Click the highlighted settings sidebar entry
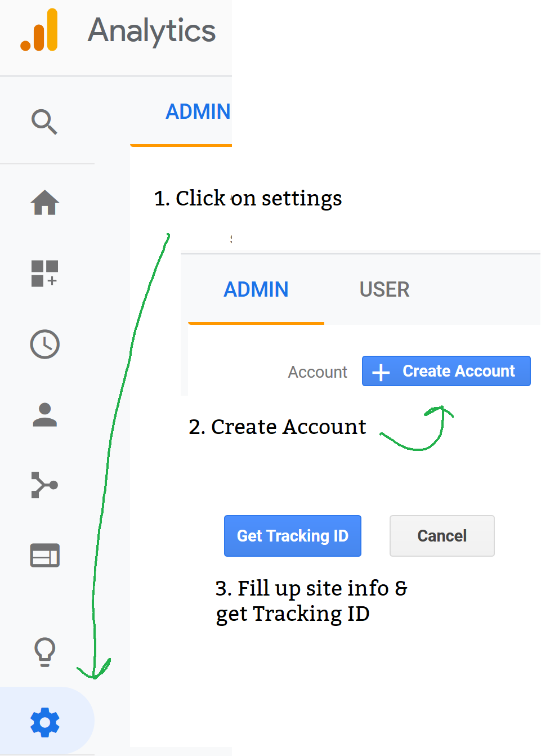 coord(45,722)
